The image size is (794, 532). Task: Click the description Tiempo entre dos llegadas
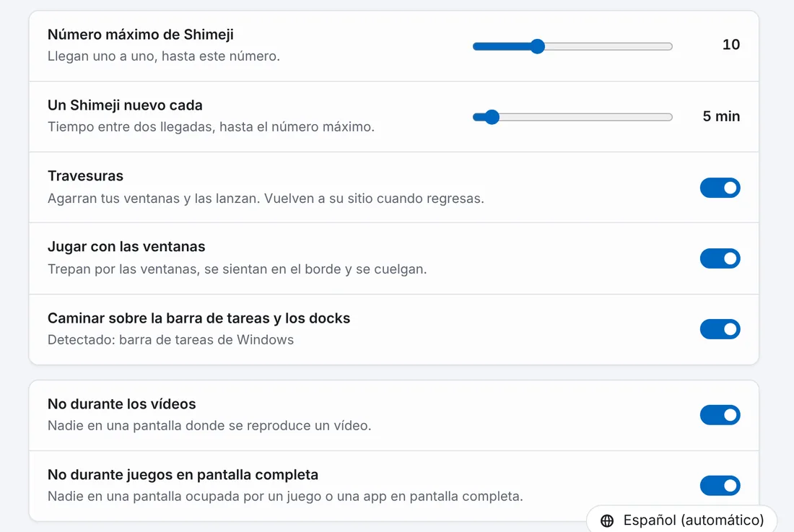(x=211, y=126)
